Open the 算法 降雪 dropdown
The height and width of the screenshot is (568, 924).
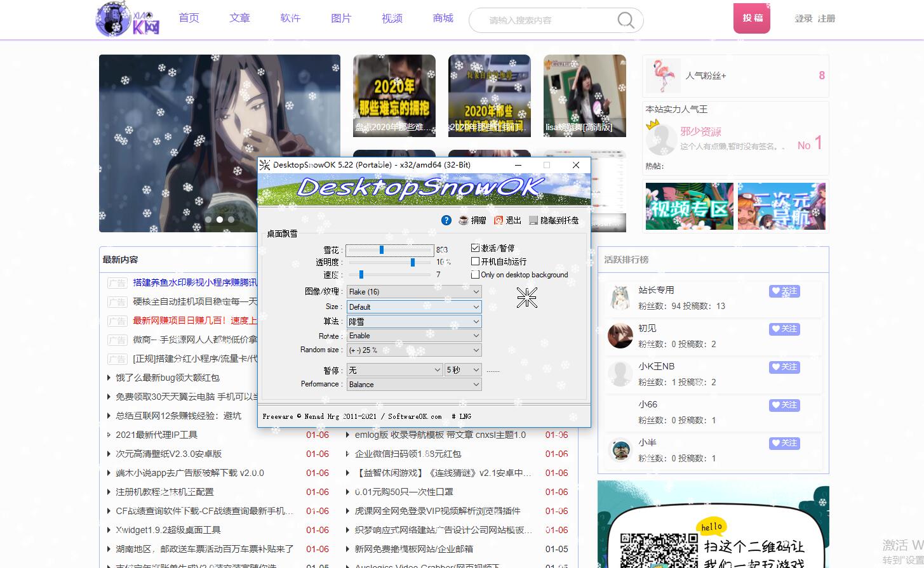pyautogui.click(x=414, y=322)
